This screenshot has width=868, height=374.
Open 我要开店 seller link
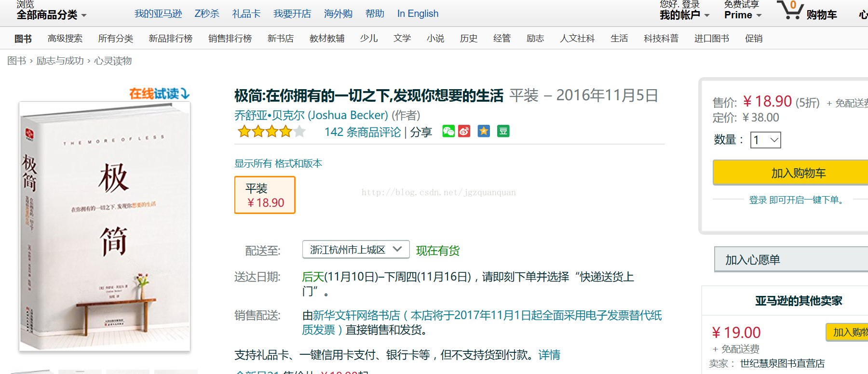point(292,13)
